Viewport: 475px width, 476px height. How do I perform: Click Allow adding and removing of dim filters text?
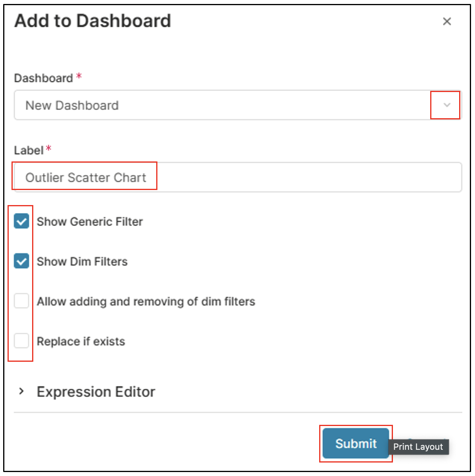pos(146,302)
